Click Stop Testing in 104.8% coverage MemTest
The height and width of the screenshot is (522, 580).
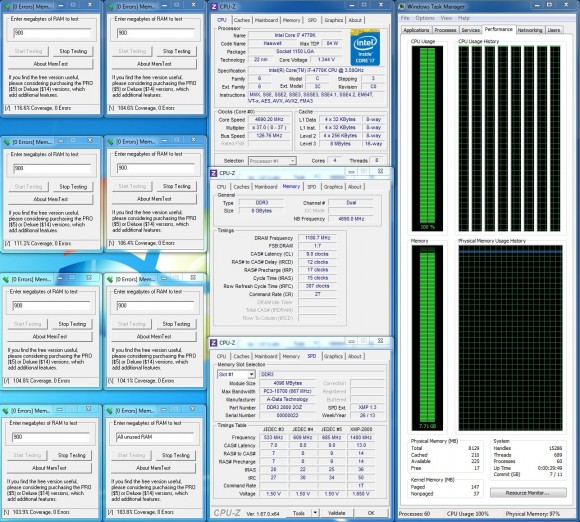(72, 324)
